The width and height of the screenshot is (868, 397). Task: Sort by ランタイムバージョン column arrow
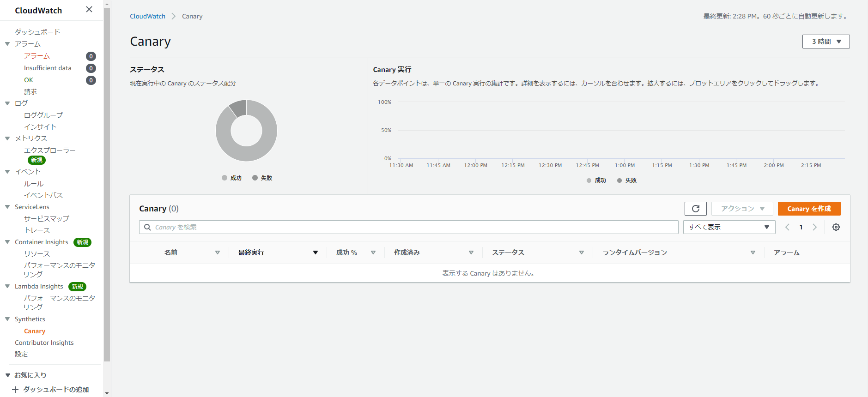click(753, 253)
